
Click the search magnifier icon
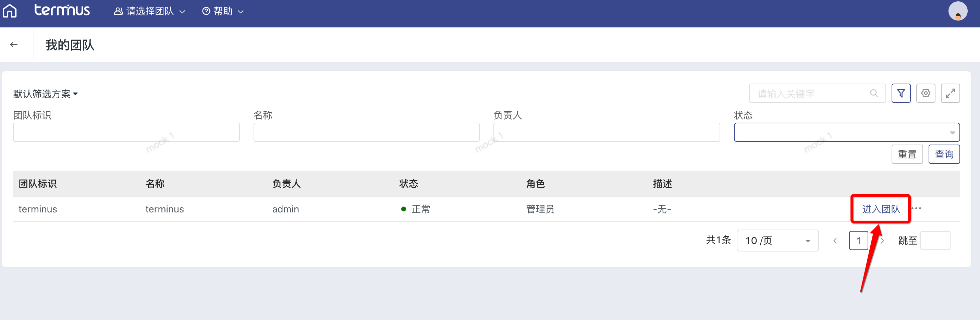pyautogui.click(x=874, y=93)
